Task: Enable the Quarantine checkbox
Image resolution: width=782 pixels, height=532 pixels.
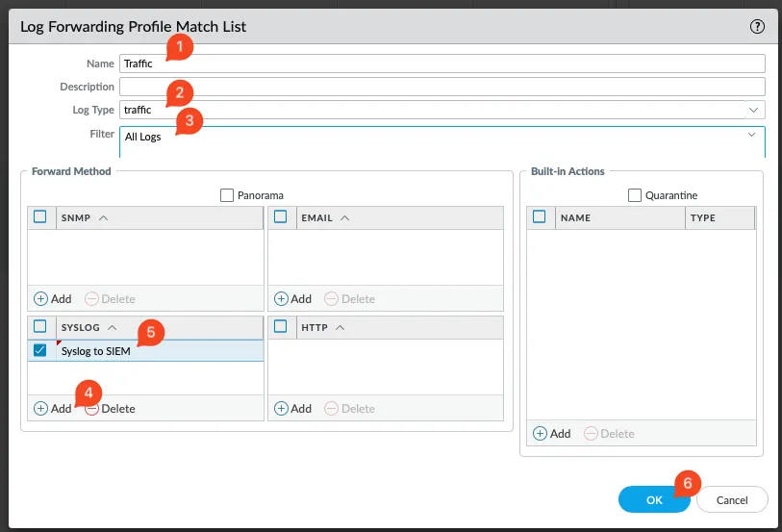Action: (x=635, y=195)
